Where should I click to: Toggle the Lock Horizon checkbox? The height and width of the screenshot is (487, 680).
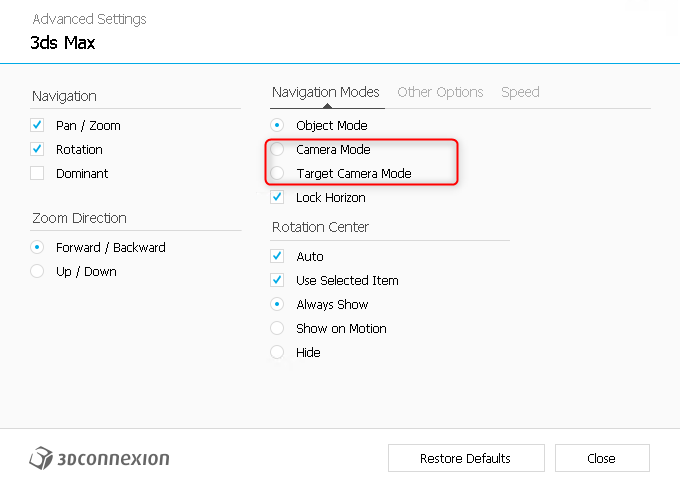[x=277, y=197]
